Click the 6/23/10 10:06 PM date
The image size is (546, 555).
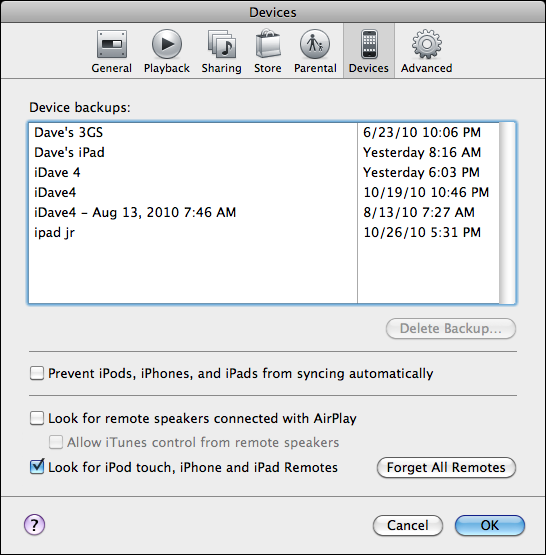coord(422,132)
